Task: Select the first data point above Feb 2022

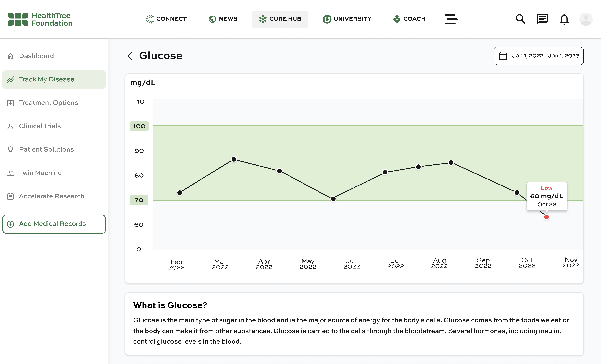Action: pyautogui.click(x=180, y=193)
